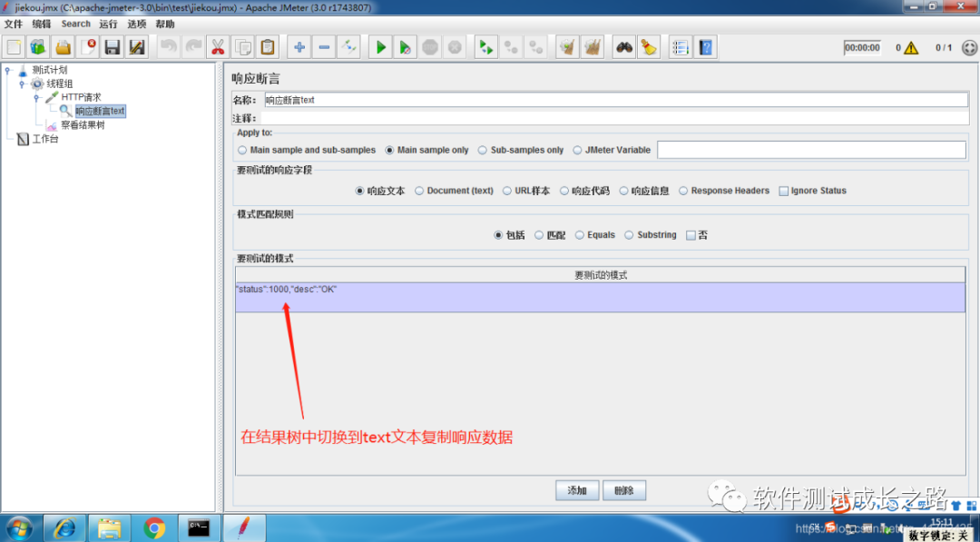Expand all tree nodes with plus icon
This screenshot has width=980, height=542.
pyautogui.click(x=299, y=47)
